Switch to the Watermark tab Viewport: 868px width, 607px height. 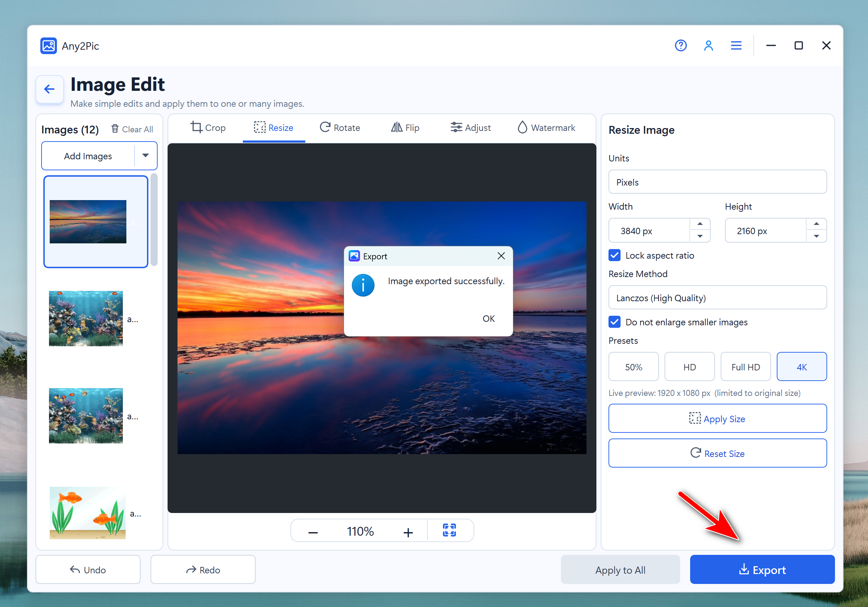pos(546,128)
